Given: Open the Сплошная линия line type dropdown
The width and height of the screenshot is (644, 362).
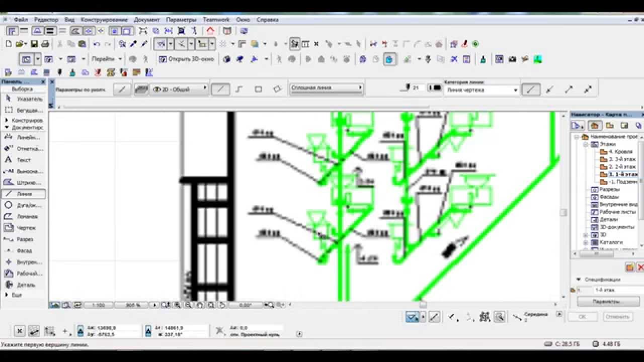Looking at the screenshot, I should (326, 88).
